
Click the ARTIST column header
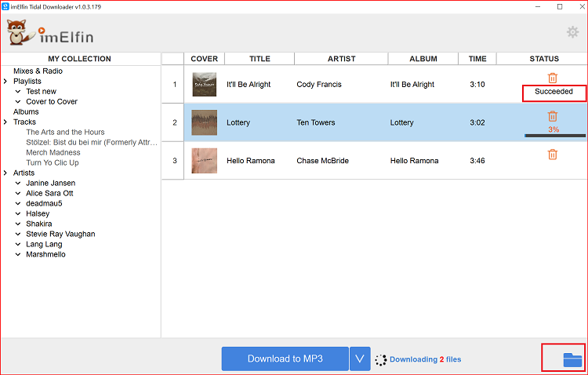coord(341,59)
